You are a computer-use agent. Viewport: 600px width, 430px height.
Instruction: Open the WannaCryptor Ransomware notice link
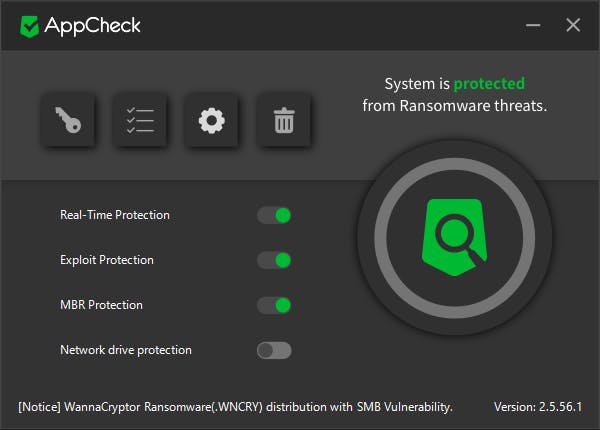[236, 406]
